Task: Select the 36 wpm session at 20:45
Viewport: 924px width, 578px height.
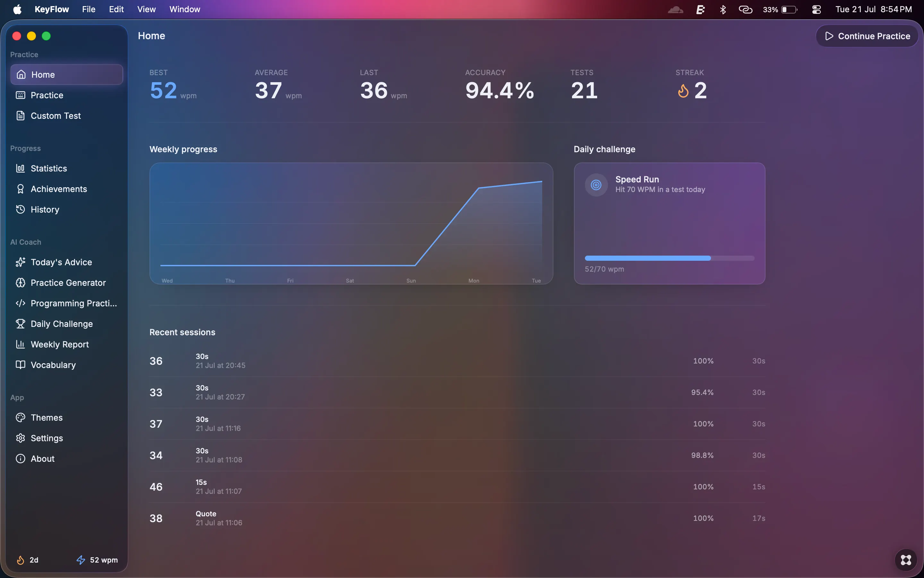Action: click(457, 361)
